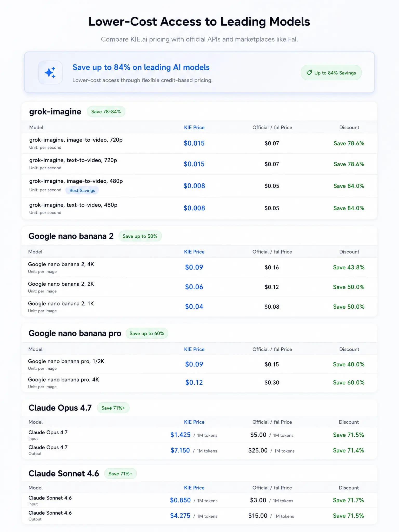Click the $1.425 KIE price

(180, 435)
